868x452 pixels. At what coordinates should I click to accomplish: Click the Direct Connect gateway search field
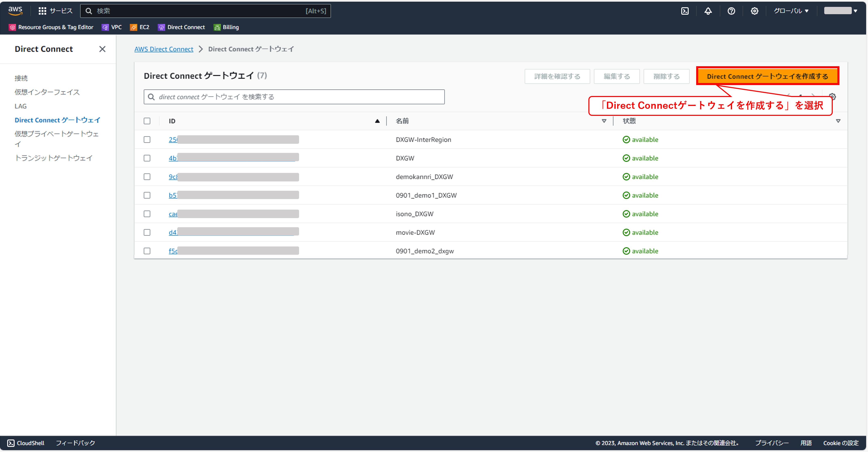click(294, 97)
